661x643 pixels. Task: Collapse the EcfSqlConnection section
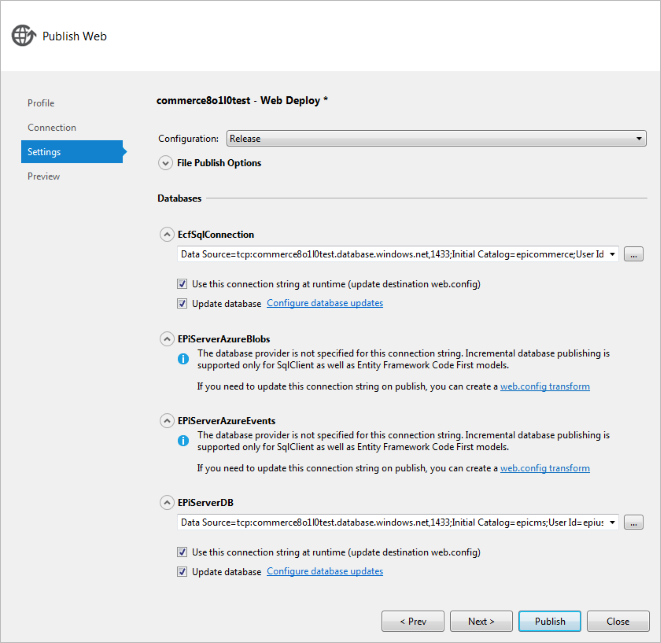166,234
